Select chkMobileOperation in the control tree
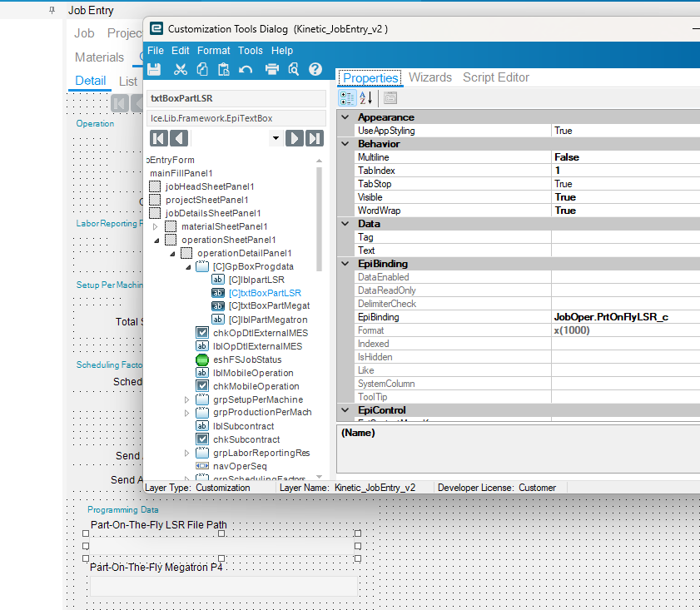700x610 pixels. (256, 386)
